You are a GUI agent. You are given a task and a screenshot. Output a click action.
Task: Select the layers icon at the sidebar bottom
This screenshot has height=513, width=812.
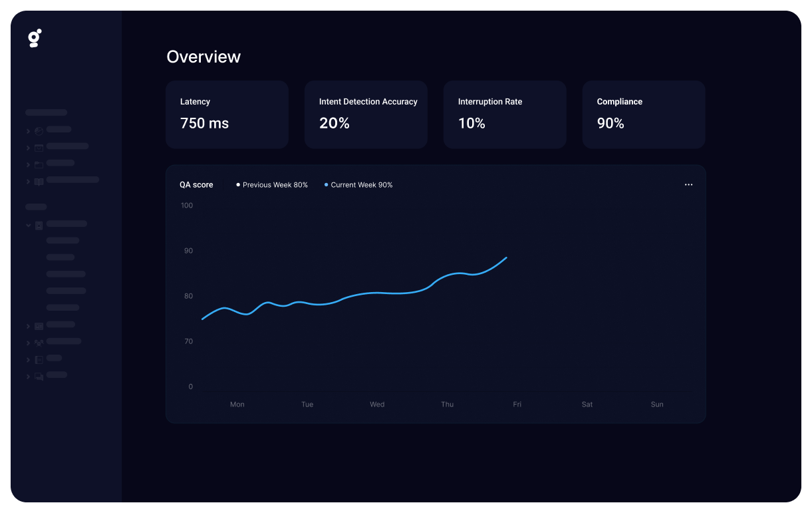[38, 375]
